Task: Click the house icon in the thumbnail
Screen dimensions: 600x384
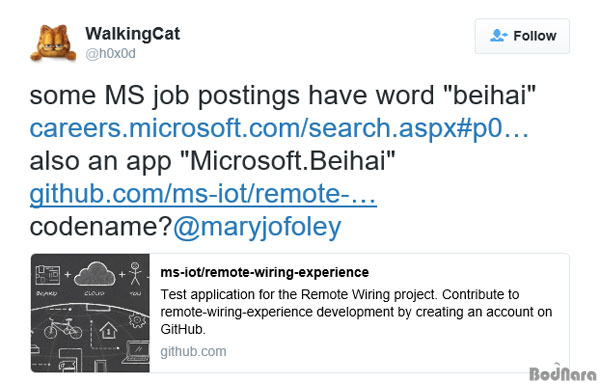Action: 109,330
